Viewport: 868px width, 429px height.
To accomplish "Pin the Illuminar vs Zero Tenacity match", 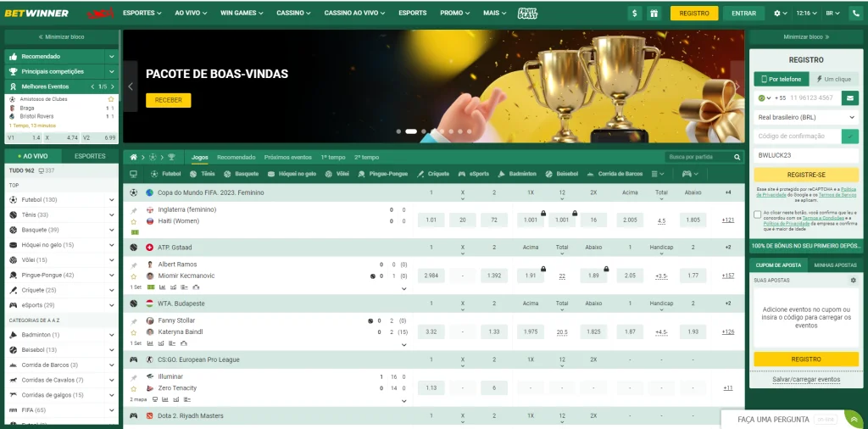I will (133, 377).
